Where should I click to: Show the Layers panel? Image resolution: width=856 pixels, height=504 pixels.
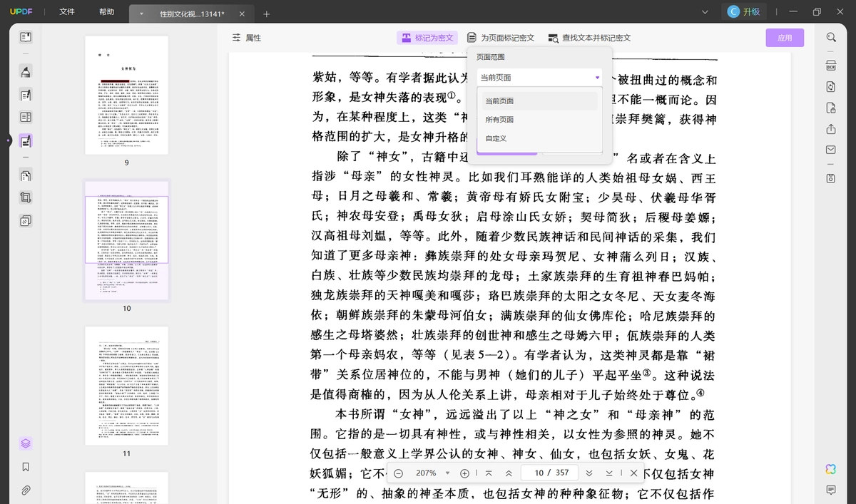[x=26, y=443]
